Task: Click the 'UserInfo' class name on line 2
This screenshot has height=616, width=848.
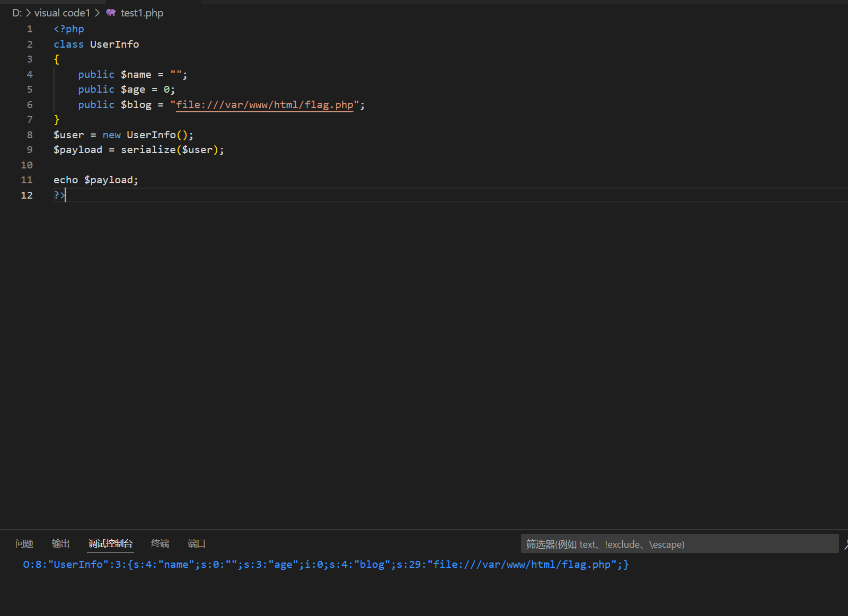Action: pos(114,44)
